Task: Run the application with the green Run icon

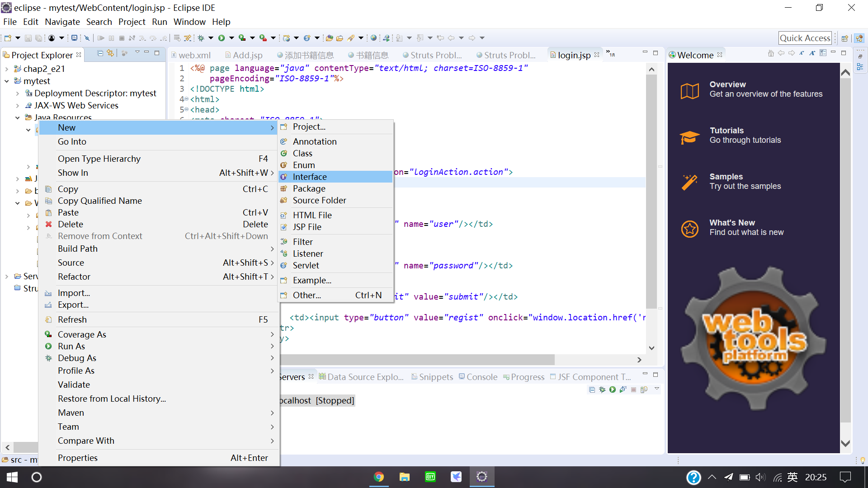Action: coord(222,38)
